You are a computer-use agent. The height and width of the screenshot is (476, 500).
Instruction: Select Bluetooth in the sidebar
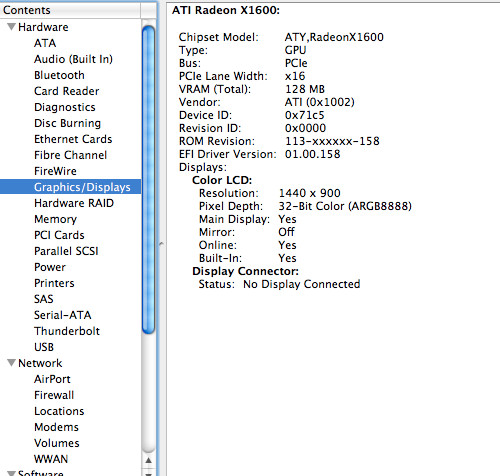coord(59,75)
